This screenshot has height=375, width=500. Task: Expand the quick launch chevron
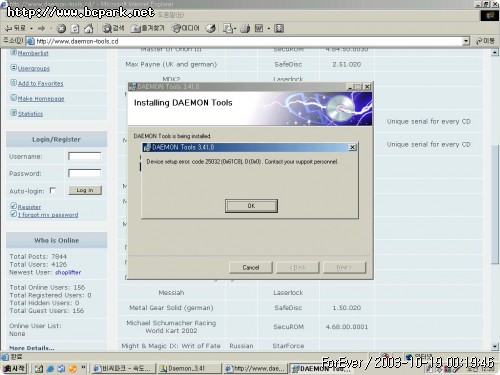pos(83,367)
